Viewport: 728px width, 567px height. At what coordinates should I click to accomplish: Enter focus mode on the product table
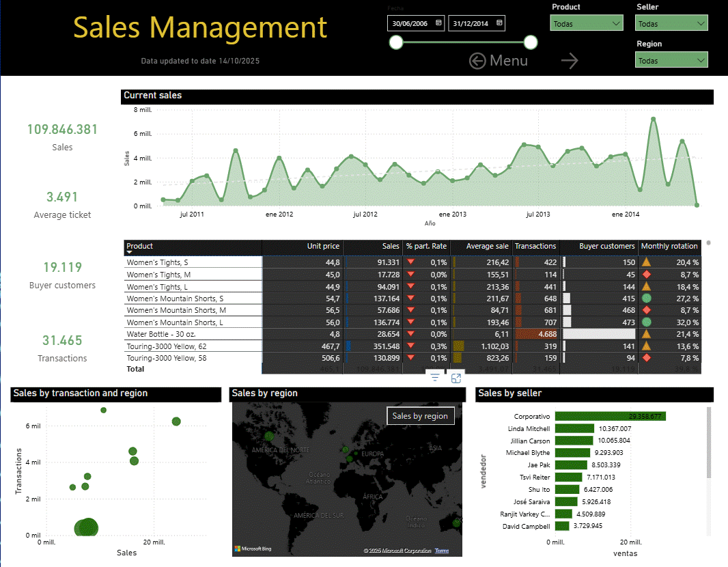[456, 377]
